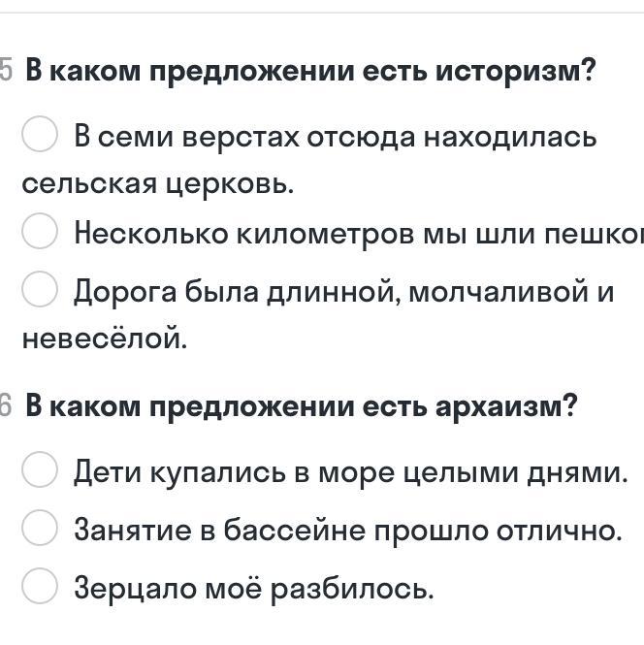Mark the 'Дорога была длинной' radio button
This screenshot has width=644, height=645.
(39, 290)
